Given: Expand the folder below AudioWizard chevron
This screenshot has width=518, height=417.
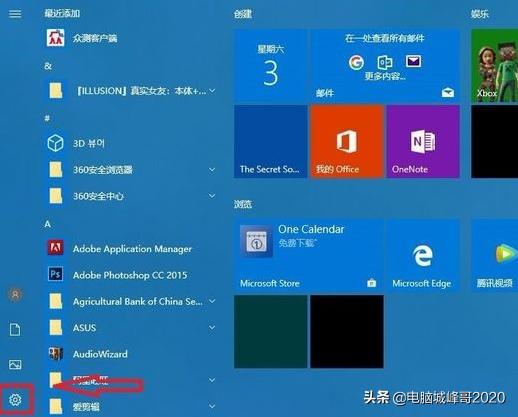Looking at the screenshot, I should point(212,380).
